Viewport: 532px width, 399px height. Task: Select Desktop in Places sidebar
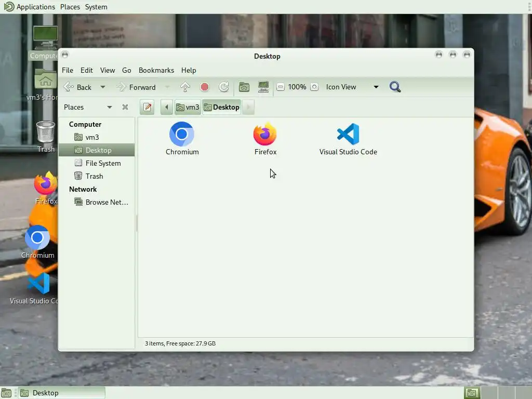97,150
